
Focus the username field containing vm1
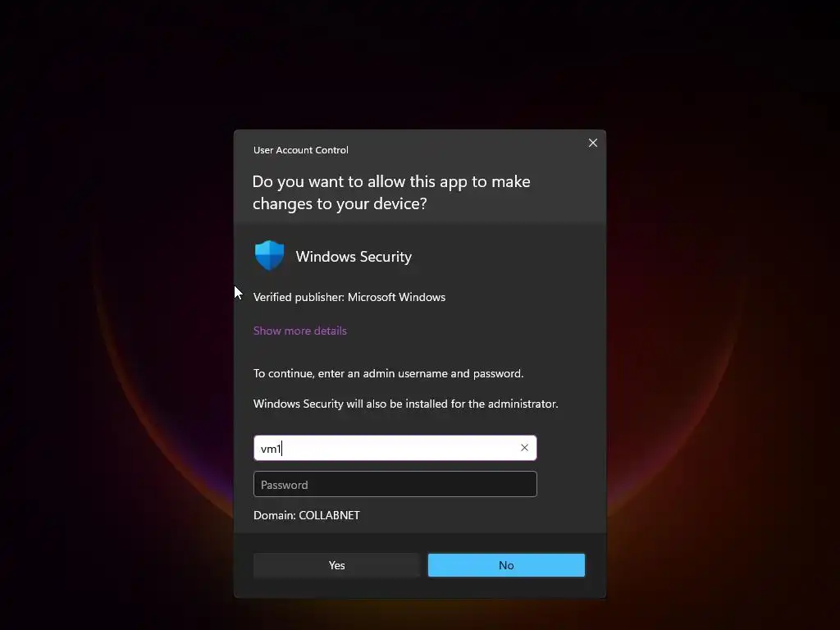[x=395, y=448]
